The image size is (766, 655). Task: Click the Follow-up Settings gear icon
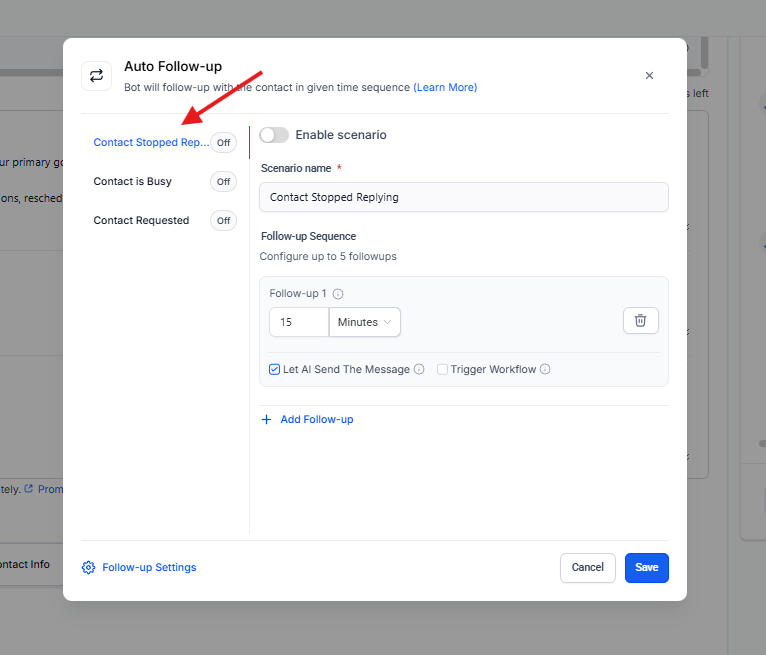89,568
